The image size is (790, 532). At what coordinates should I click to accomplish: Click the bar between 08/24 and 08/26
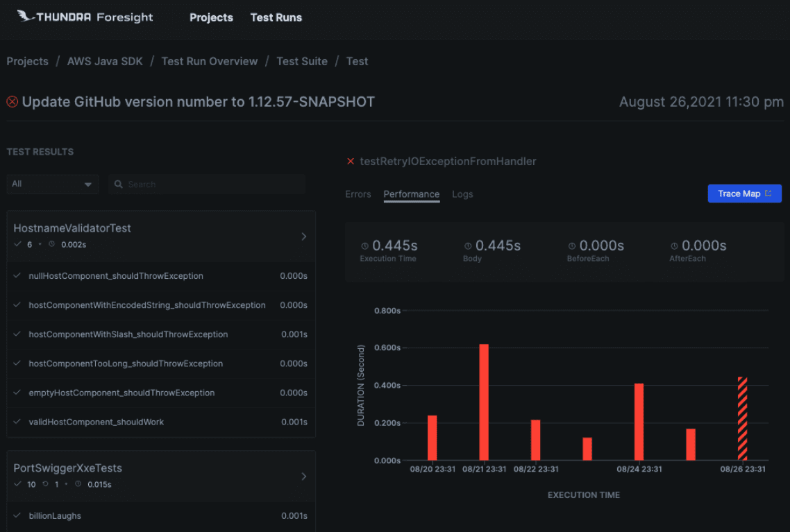click(x=691, y=445)
